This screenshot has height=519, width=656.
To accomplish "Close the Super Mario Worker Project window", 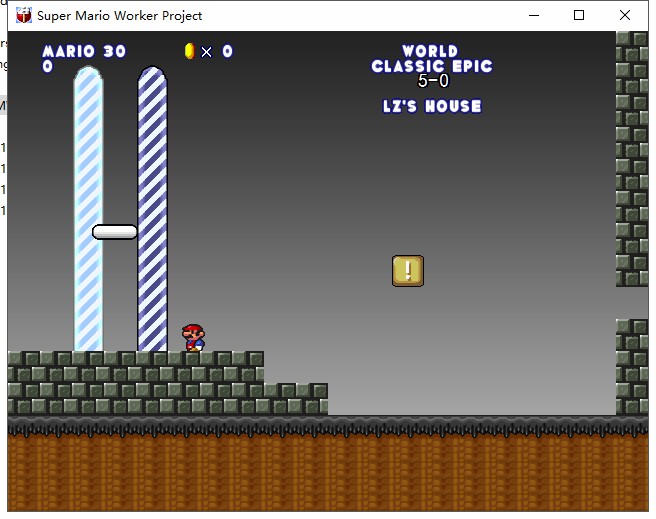I will point(625,15).
